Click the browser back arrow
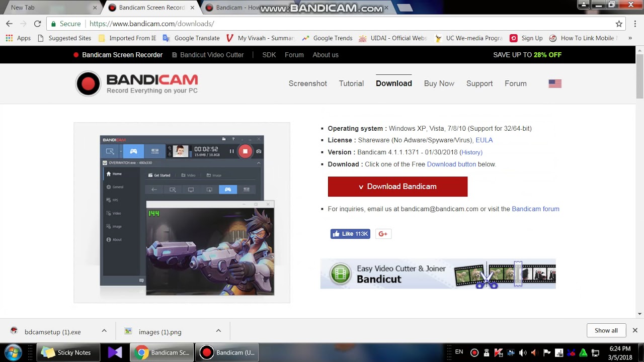 coord(9,24)
